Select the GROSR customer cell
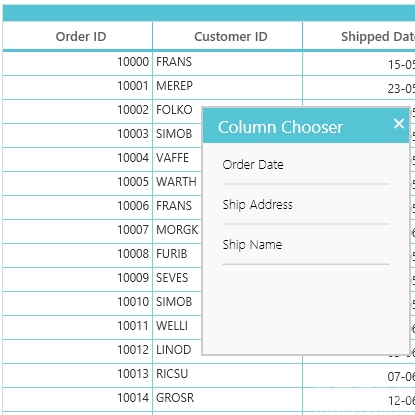The width and height of the screenshot is (415, 415). coord(228,399)
